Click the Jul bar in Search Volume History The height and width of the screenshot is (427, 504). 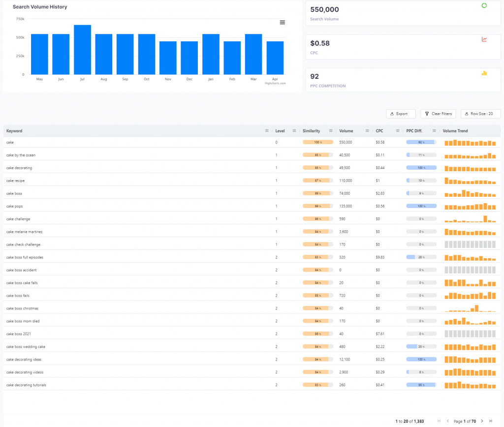82,50
